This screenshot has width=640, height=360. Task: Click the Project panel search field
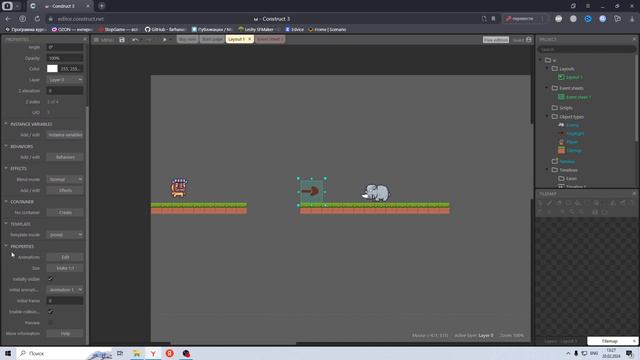click(x=586, y=49)
